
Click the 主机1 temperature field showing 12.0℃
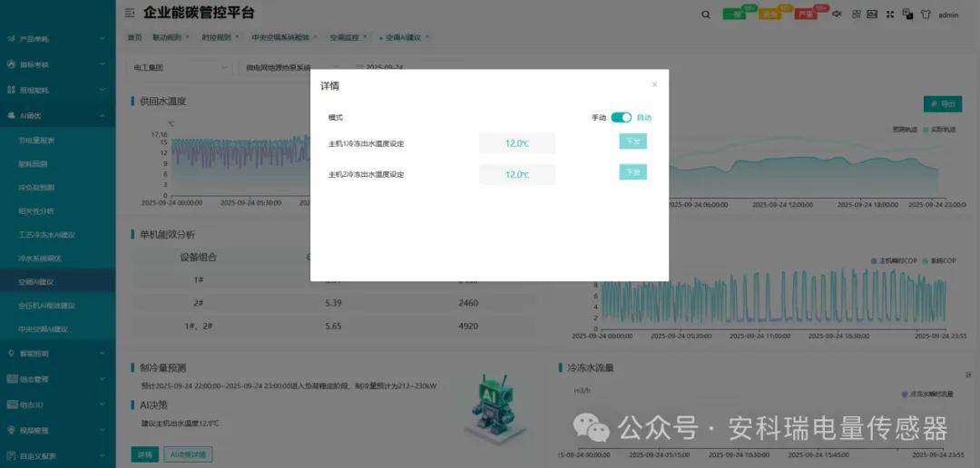point(517,143)
